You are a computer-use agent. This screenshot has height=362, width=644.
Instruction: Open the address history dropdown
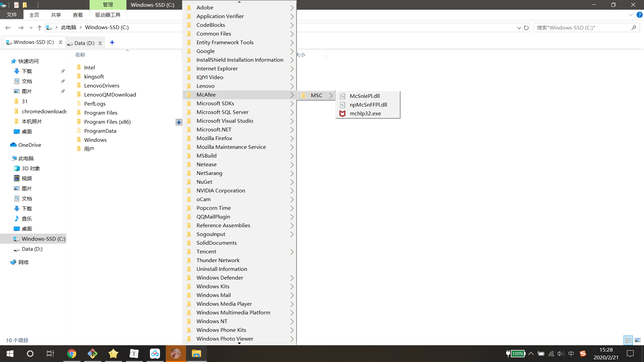point(519,28)
